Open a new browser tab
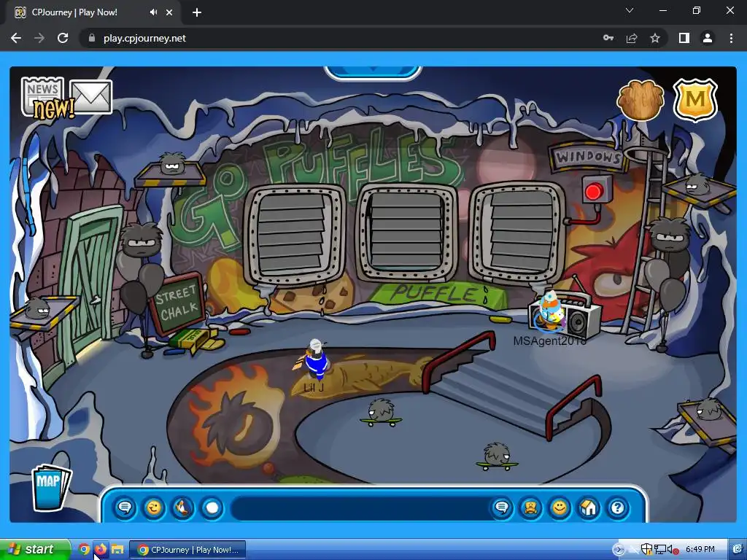The image size is (747, 560). point(197,12)
